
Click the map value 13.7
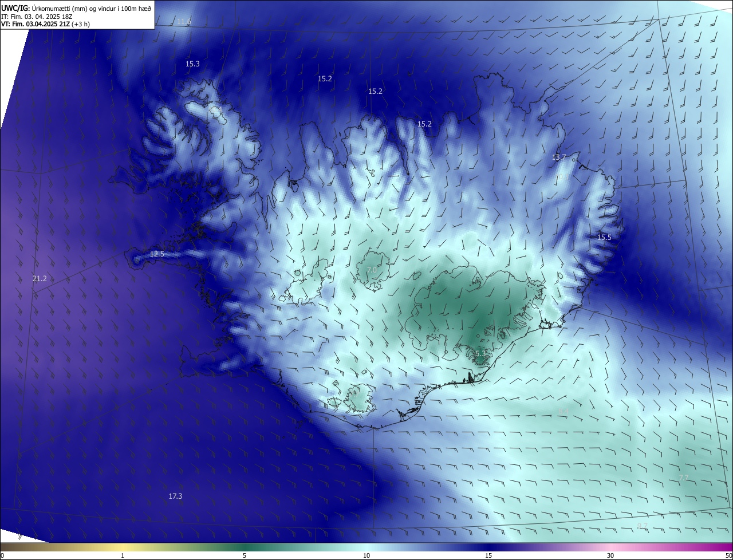pos(559,157)
